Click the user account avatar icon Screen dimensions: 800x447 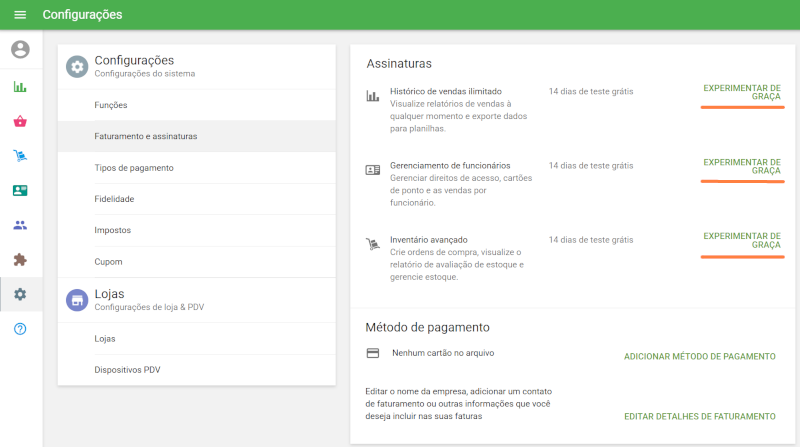(20, 49)
